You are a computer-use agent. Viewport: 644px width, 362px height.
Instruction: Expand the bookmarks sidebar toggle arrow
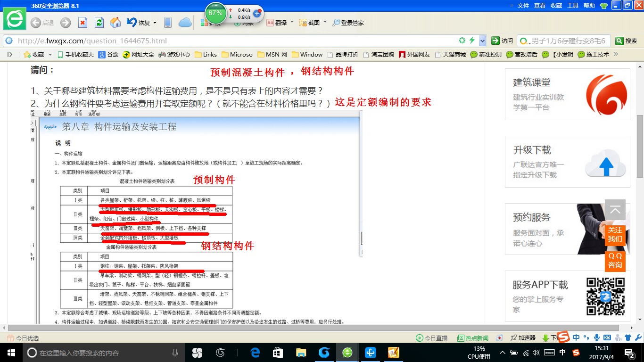(x=9, y=54)
